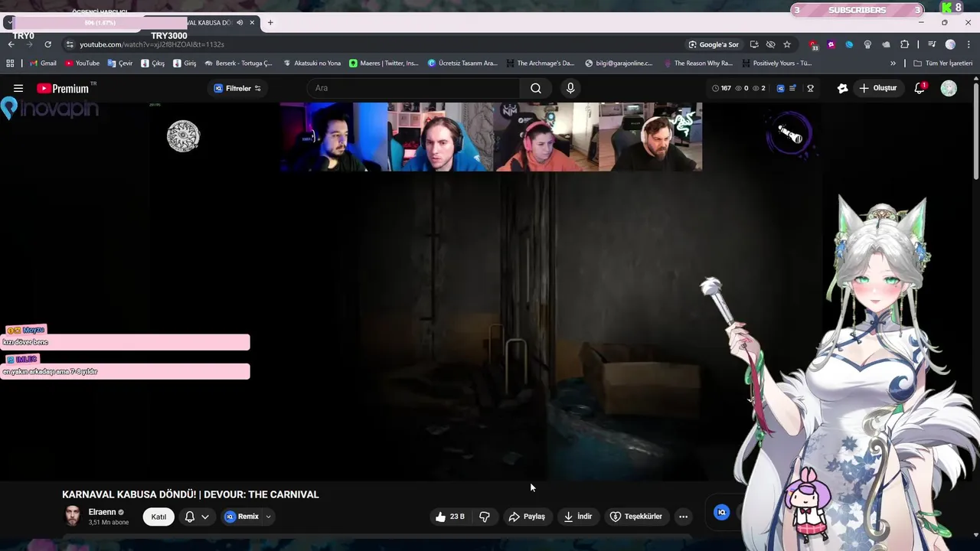Start voice search with the microphone
Viewport: 980px width, 551px height.
click(570, 88)
